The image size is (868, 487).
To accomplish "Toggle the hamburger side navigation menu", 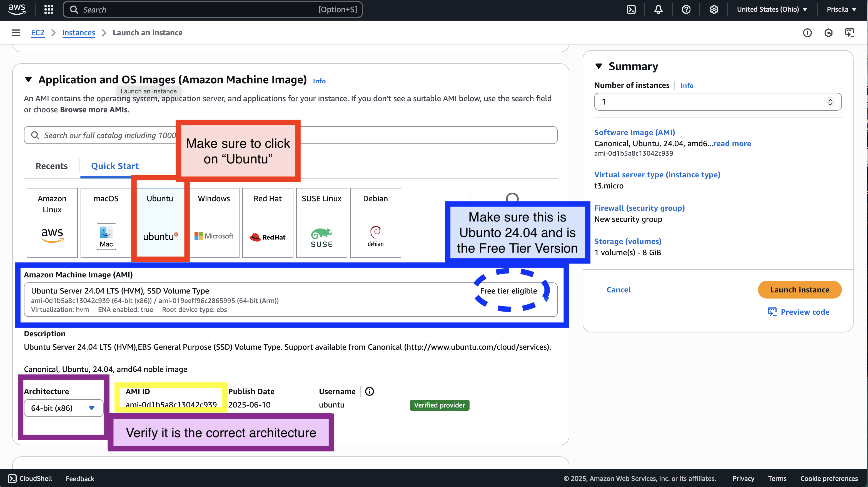I will click(x=16, y=33).
